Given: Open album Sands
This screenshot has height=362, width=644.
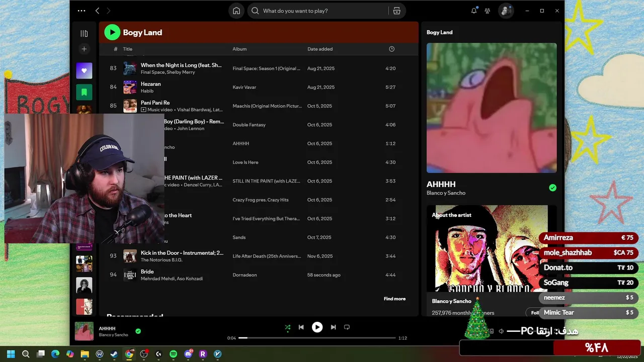Looking at the screenshot, I should [x=239, y=237].
